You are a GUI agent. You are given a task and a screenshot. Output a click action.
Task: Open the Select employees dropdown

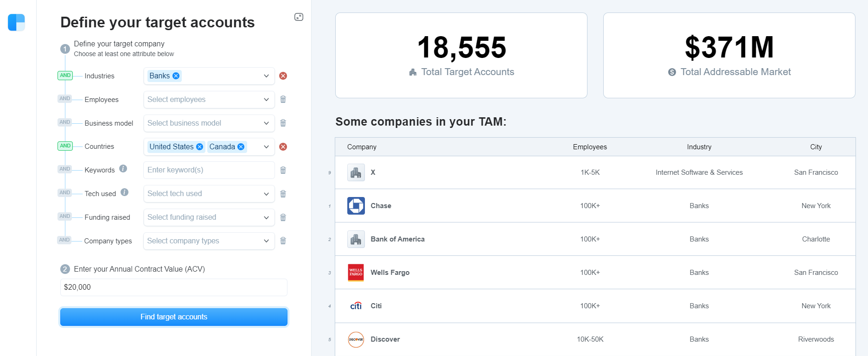coord(209,100)
